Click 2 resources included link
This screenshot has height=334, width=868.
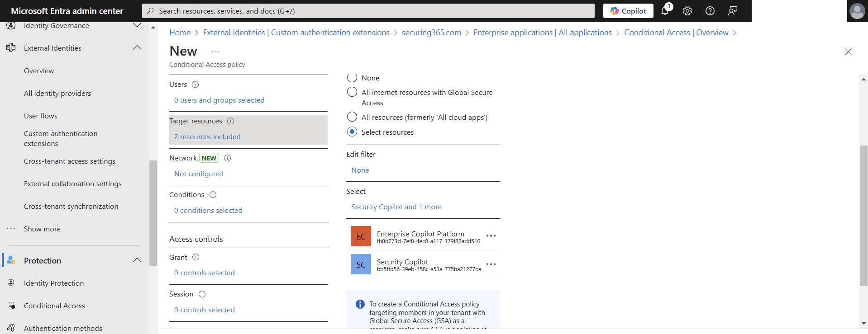207,137
